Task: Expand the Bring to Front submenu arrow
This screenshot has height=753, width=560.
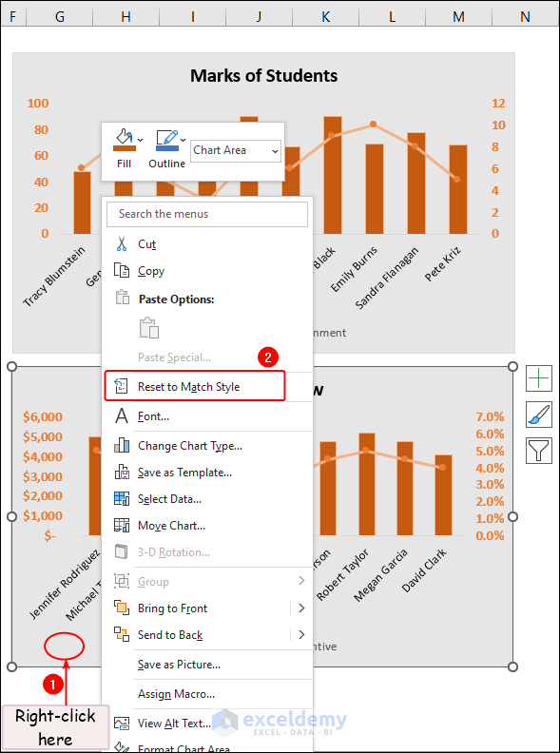Action: click(x=301, y=608)
